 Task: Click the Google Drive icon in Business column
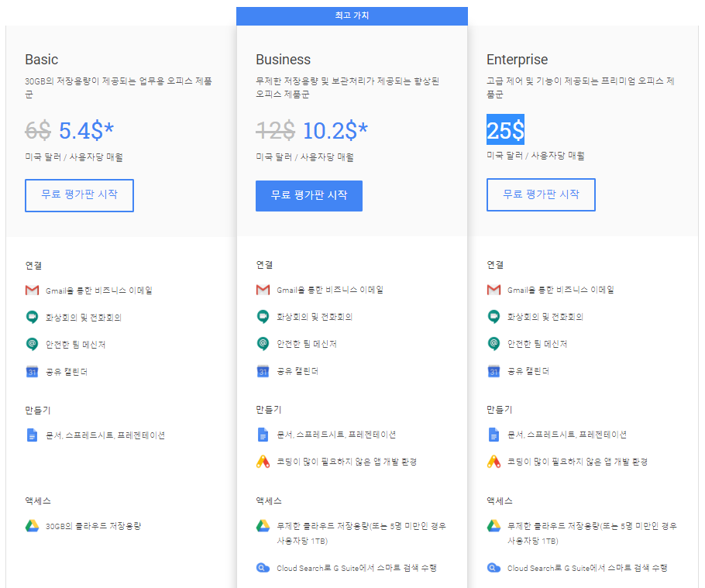(x=263, y=526)
